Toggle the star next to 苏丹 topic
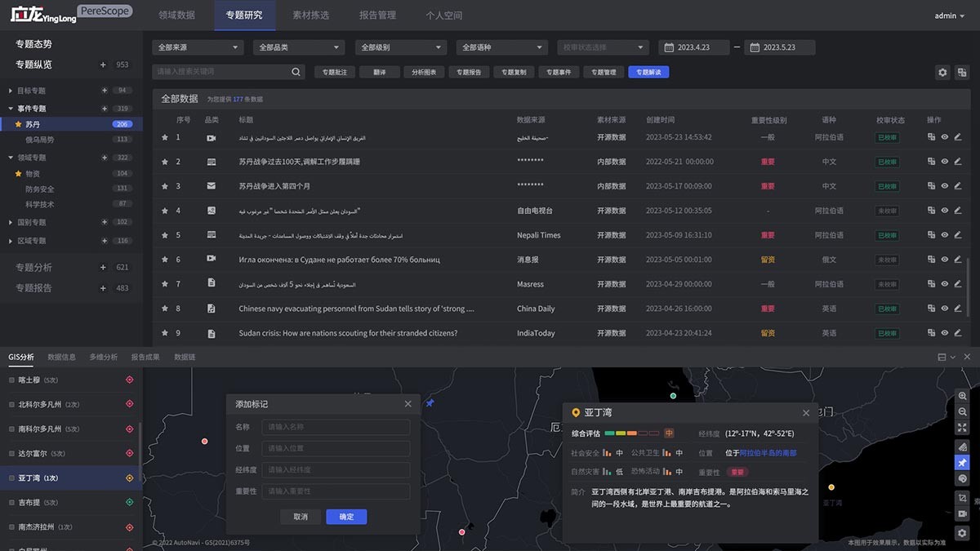Viewport: 980px width, 551px height. pyautogui.click(x=19, y=125)
